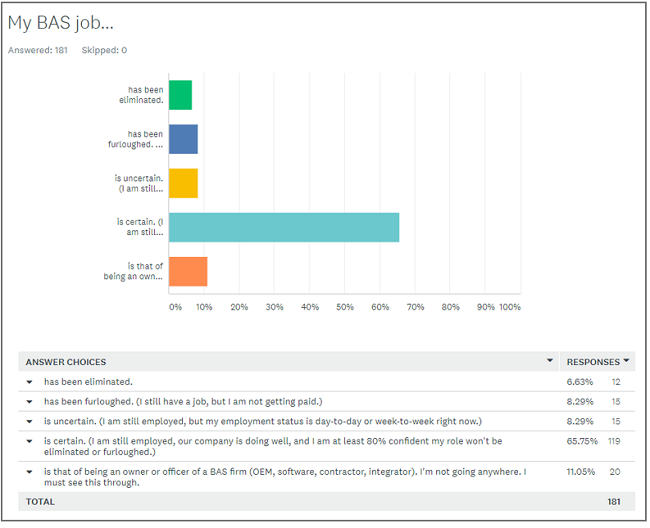Image resolution: width=650 pixels, height=528 pixels.
Task: Click the TOTAL row label
Action: click(x=40, y=502)
